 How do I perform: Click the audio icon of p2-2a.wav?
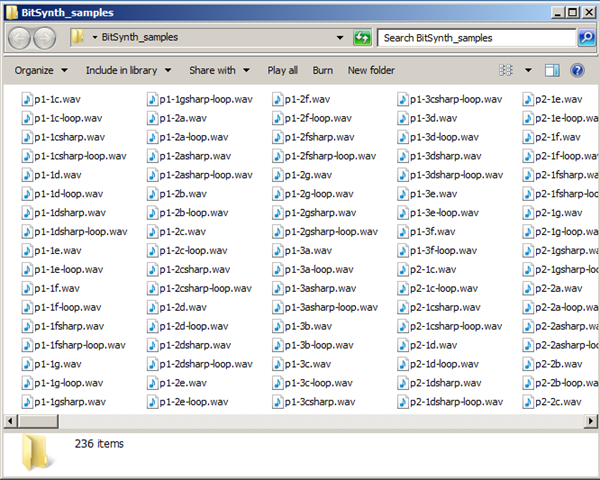click(528, 288)
